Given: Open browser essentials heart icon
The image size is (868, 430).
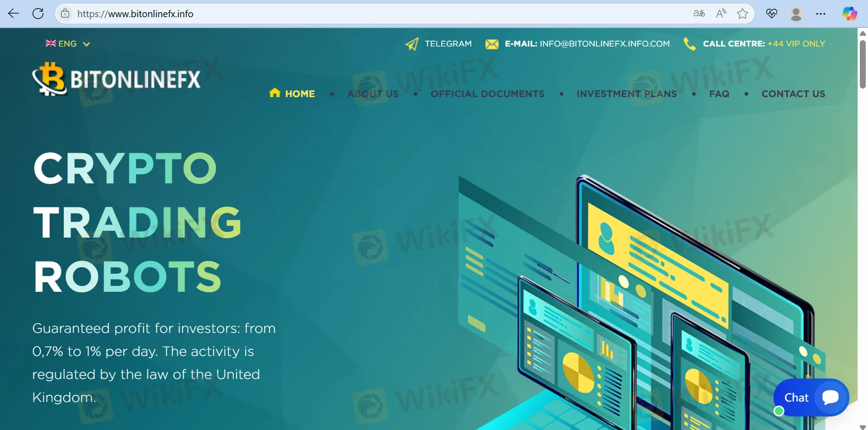Looking at the screenshot, I should (772, 14).
